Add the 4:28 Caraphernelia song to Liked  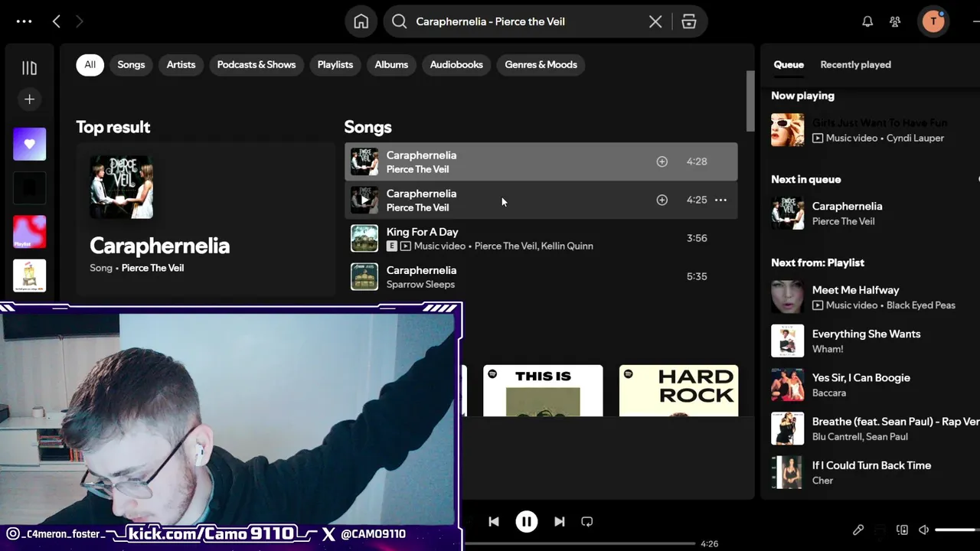[x=662, y=161]
